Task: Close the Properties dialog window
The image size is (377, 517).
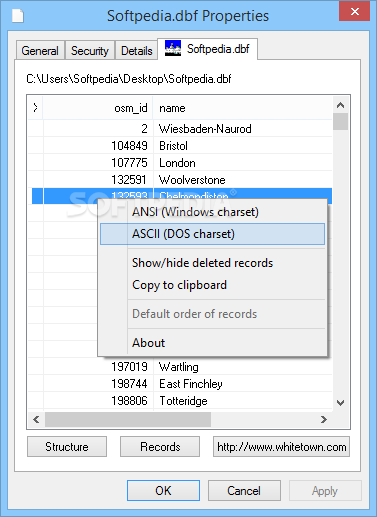Action: pos(354,11)
